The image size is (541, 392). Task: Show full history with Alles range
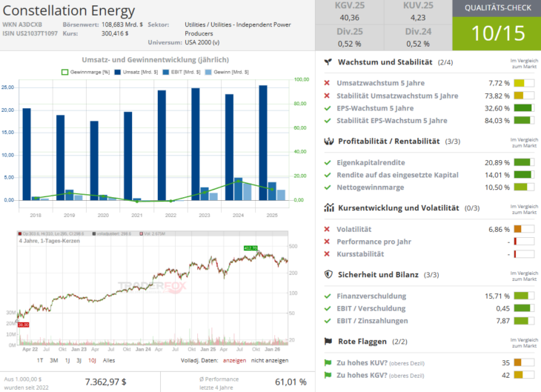tap(109, 360)
